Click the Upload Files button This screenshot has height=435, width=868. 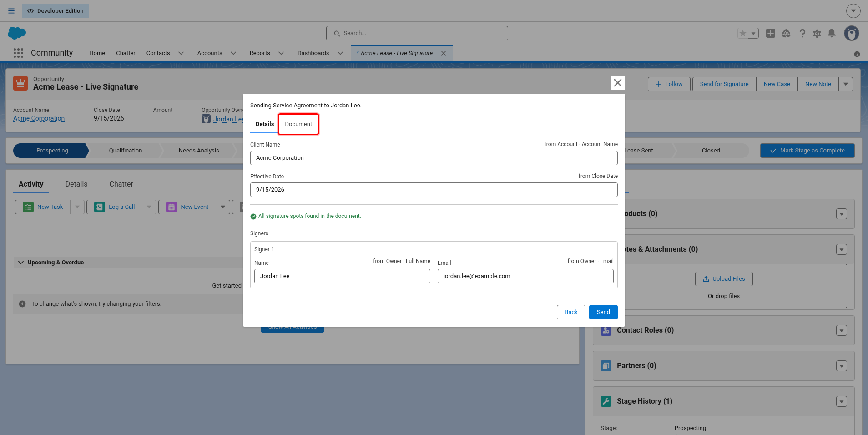click(x=724, y=279)
